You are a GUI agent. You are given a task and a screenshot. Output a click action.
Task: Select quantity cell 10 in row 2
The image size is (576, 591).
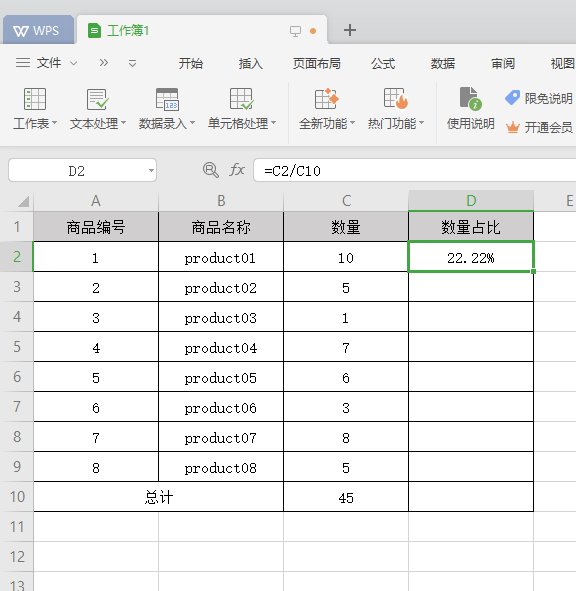[x=346, y=257]
